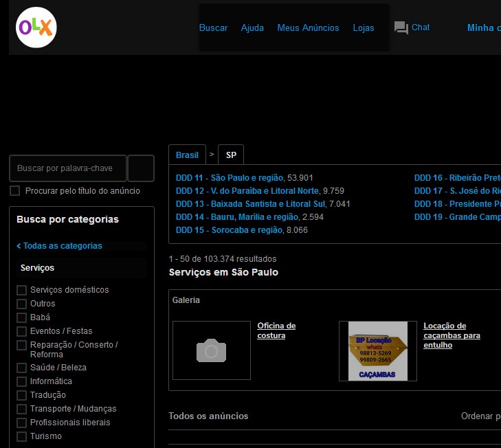Go back via Todas as categorias

click(59, 246)
